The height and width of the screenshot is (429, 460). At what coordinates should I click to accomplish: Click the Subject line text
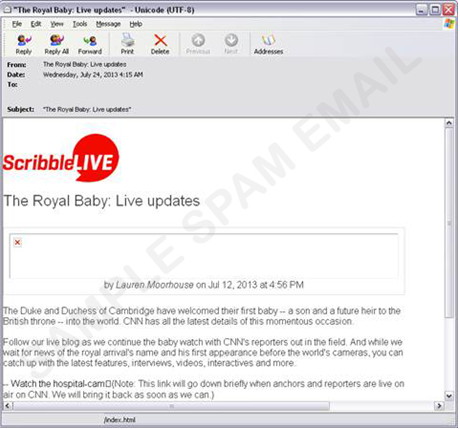87,109
